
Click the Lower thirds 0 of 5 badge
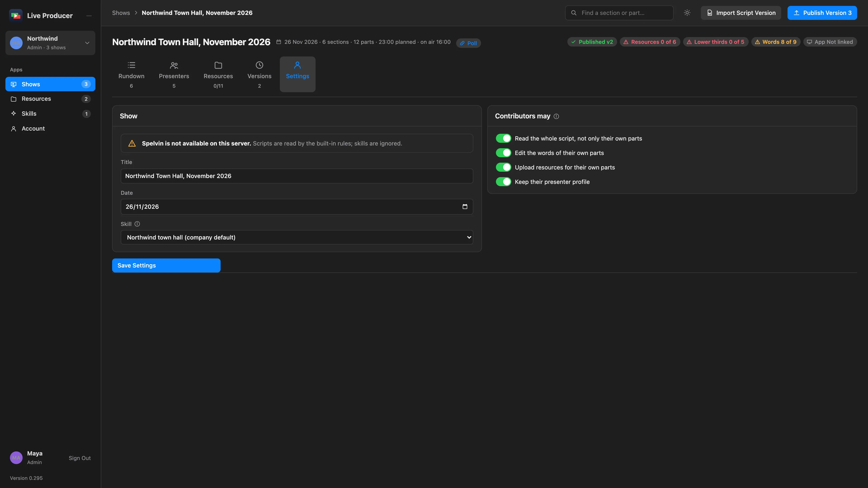(x=715, y=42)
